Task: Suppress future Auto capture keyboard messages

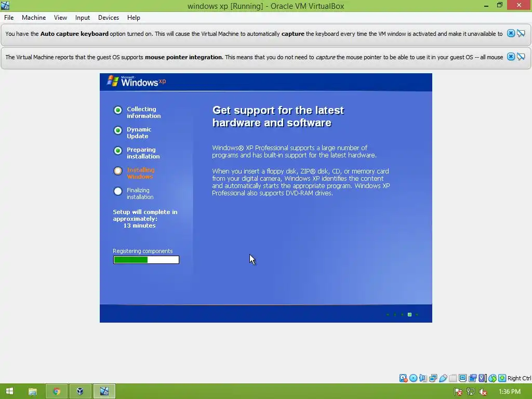Action: [x=521, y=33]
